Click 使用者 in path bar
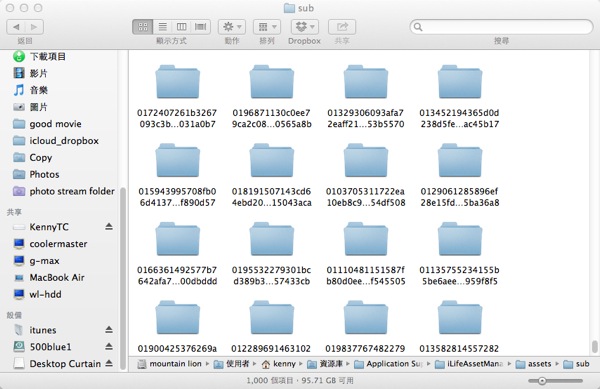 click(232, 364)
